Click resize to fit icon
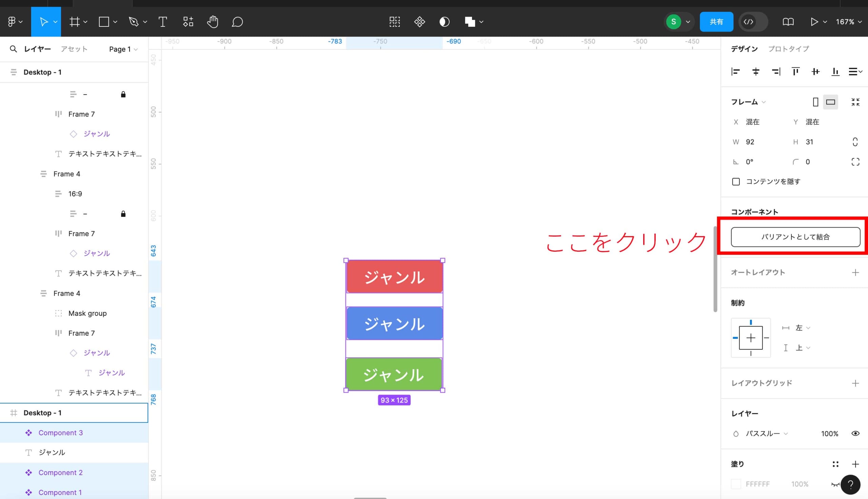 pos(855,102)
